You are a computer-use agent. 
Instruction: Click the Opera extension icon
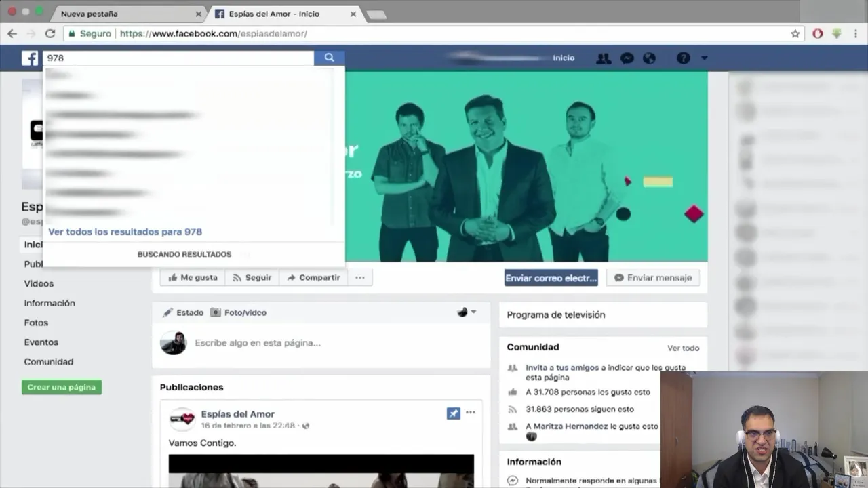pyautogui.click(x=818, y=33)
